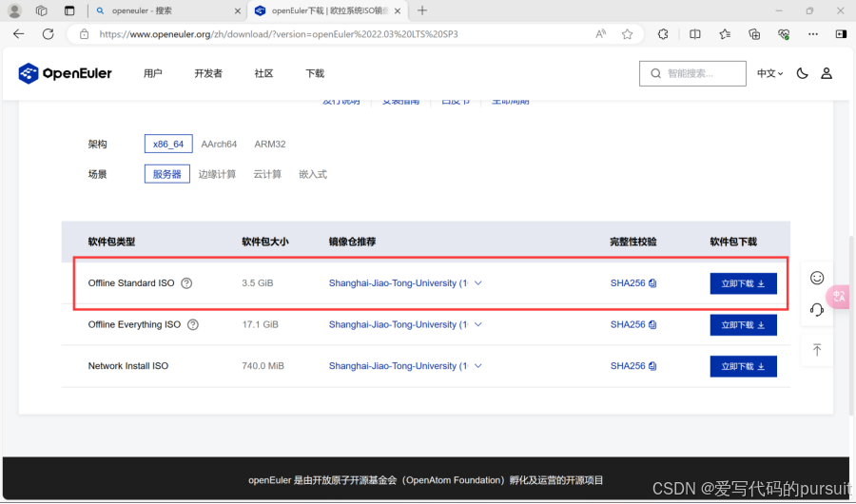Refresh the page with reload icon
Image resolution: width=856 pixels, height=504 pixels.
coord(49,34)
